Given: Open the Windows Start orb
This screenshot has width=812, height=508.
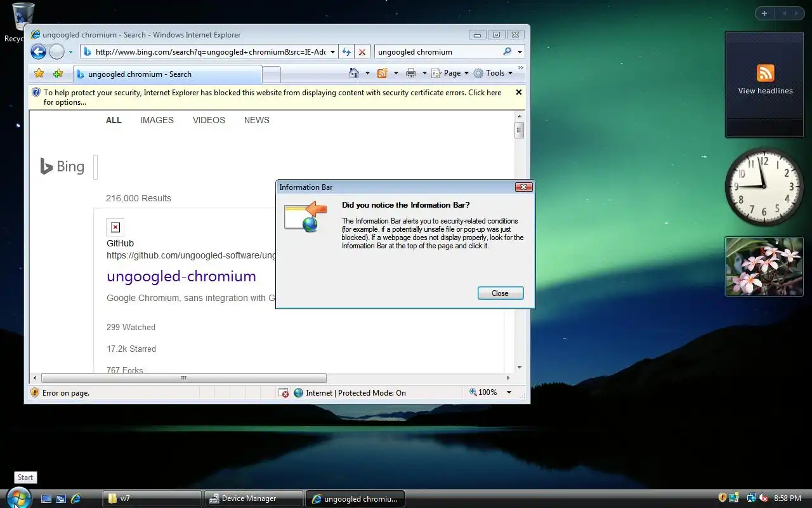Looking at the screenshot, I should pos(18,497).
